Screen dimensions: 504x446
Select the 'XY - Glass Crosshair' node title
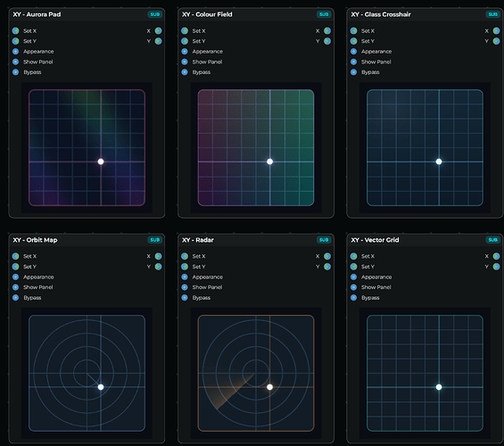click(x=381, y=14)
